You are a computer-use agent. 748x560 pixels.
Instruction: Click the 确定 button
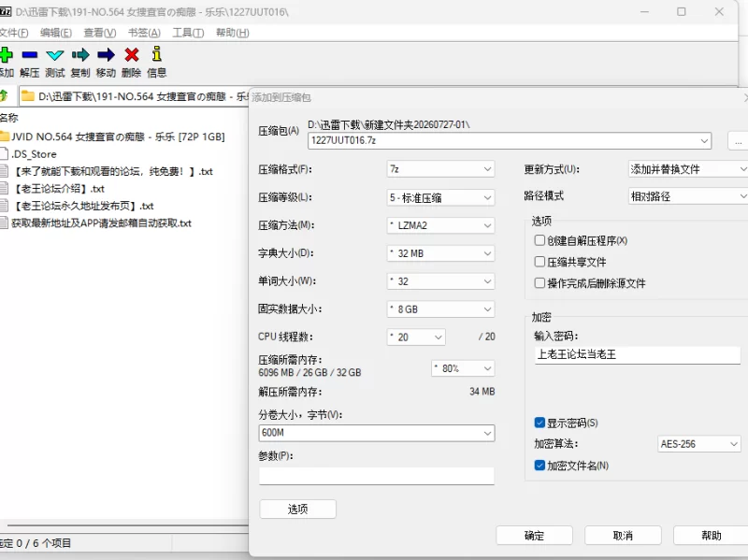click(x=534, y=535)
